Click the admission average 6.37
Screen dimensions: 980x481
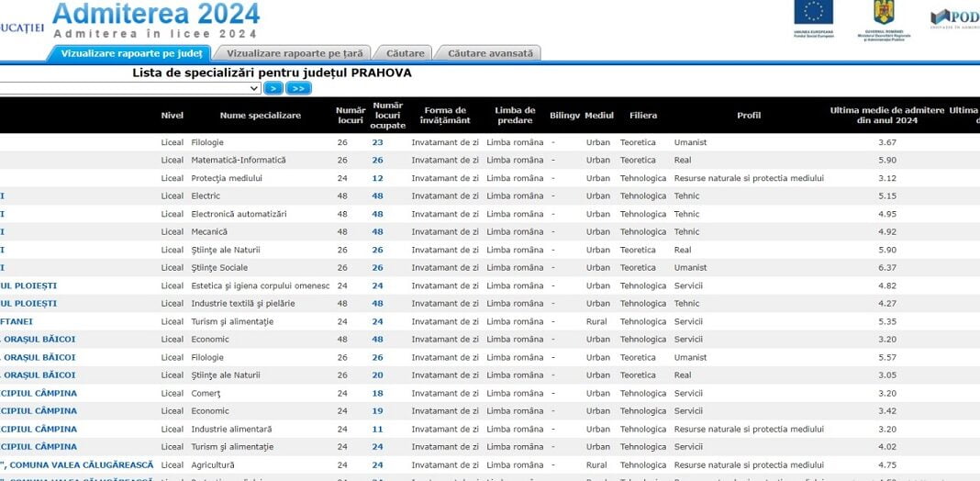click(887, 268)
